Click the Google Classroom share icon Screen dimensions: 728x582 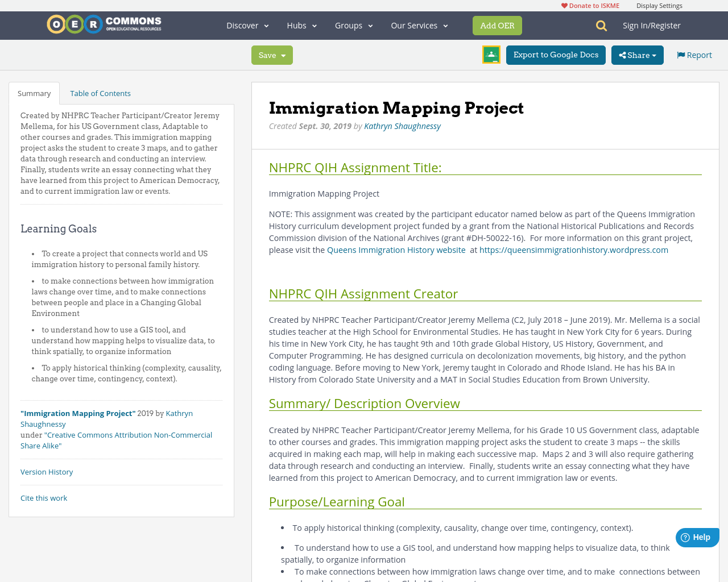[490, 54]
